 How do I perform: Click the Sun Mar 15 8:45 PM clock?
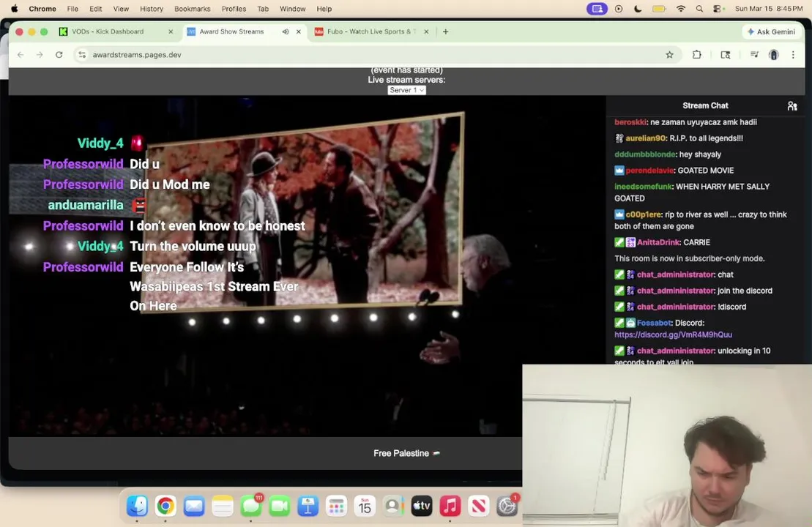click(769, 9)
